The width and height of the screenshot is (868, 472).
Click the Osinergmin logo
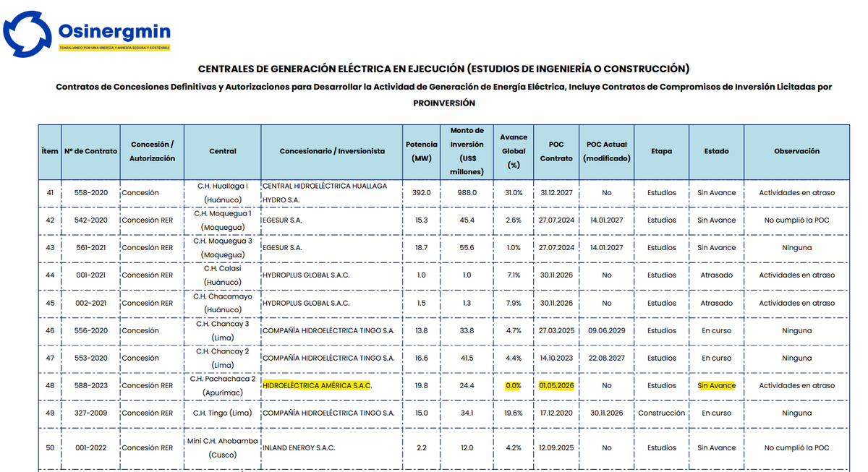(88, 33)
